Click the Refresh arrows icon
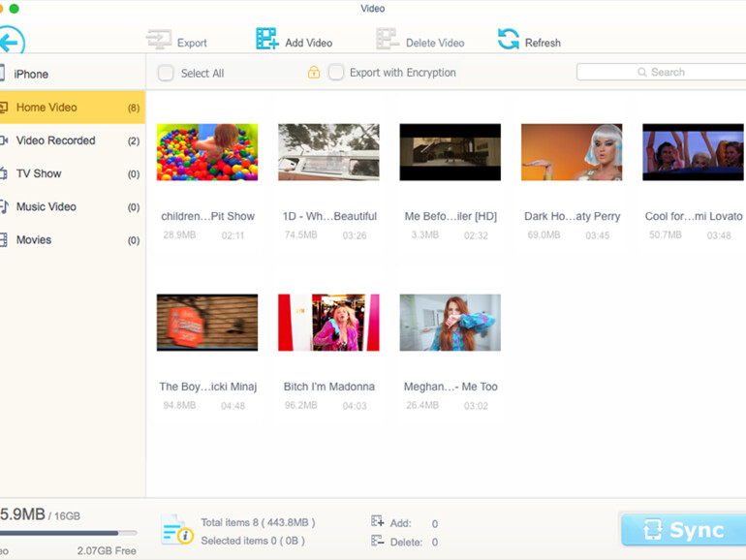Image resolution: width=746 pixels, height=560 pixels. tap(508, 39)
